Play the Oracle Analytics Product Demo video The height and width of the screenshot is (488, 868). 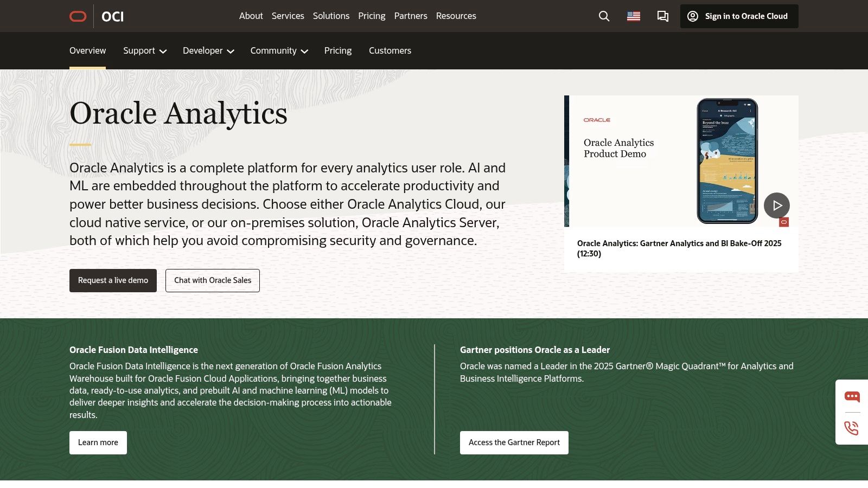coord(777,206)
